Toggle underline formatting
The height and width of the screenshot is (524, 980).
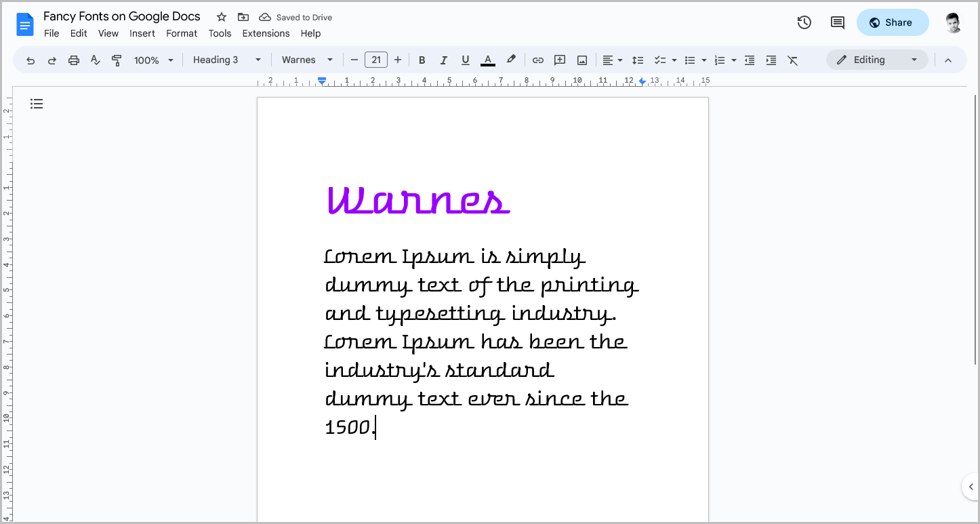pos(466,60)
